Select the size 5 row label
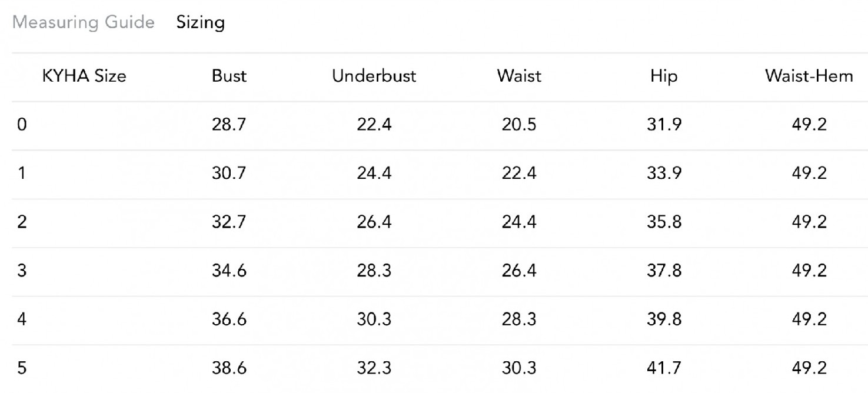 pos(22,369)
